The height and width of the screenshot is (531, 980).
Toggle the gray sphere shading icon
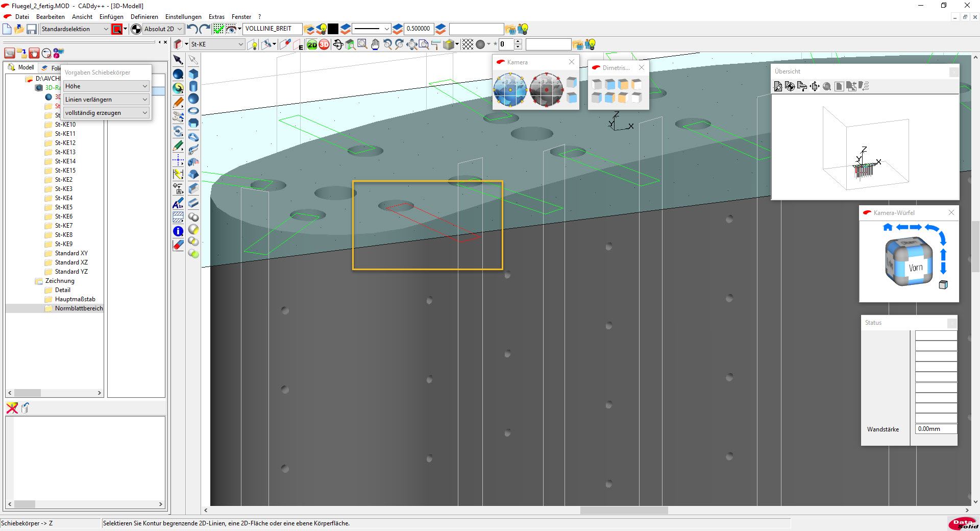480,45
